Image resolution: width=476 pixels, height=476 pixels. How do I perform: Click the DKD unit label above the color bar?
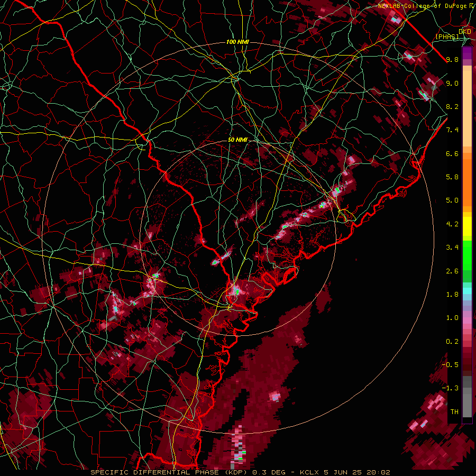coord(465,32)
